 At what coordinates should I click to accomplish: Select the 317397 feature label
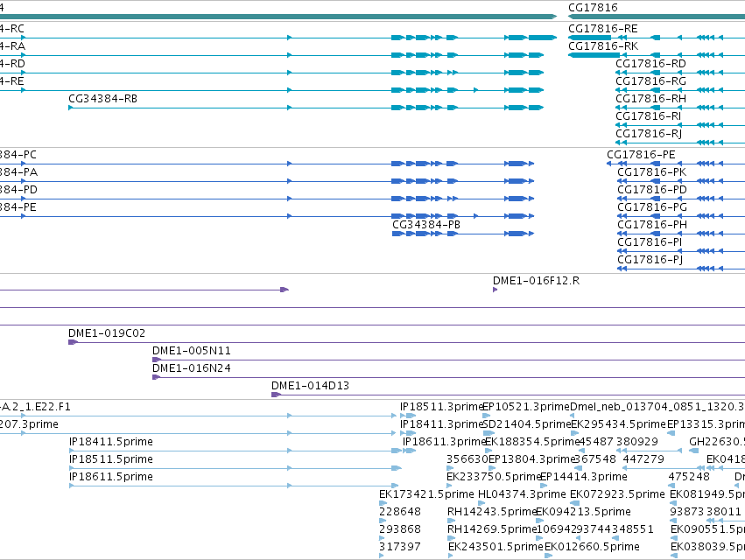click(399, 547)
